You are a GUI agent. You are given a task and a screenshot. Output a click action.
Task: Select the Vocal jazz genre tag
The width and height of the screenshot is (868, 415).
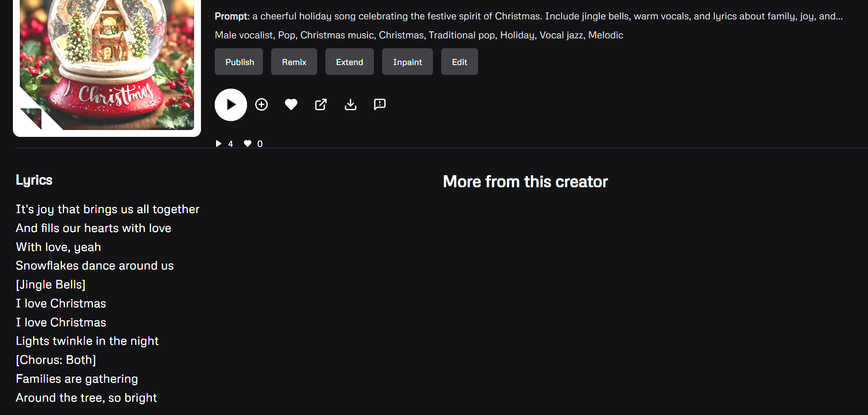561,35
